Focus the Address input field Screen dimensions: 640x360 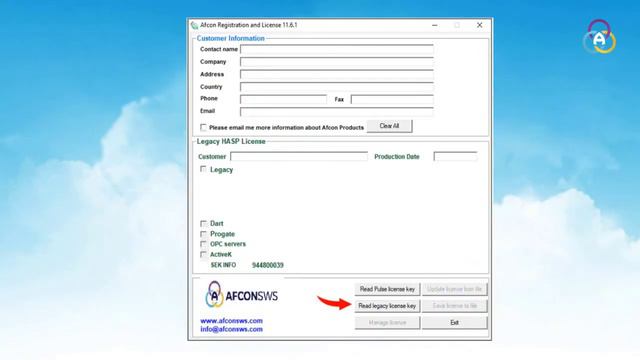(x=337, y=74)
